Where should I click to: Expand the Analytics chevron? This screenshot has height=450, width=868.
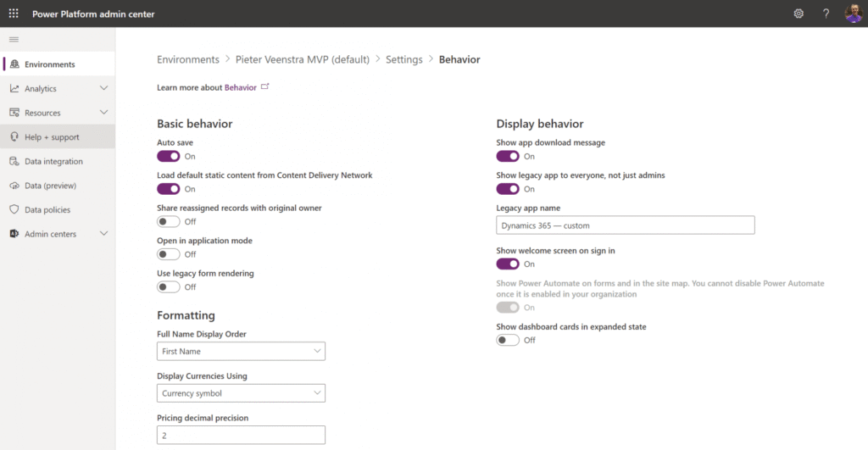click(x=103, y=88)
